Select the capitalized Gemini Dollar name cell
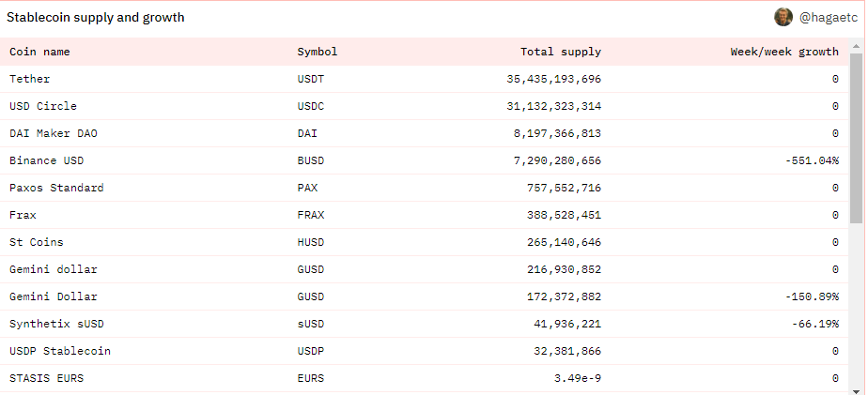The width and height of the screenshot is (868, 395). point(54,296)
